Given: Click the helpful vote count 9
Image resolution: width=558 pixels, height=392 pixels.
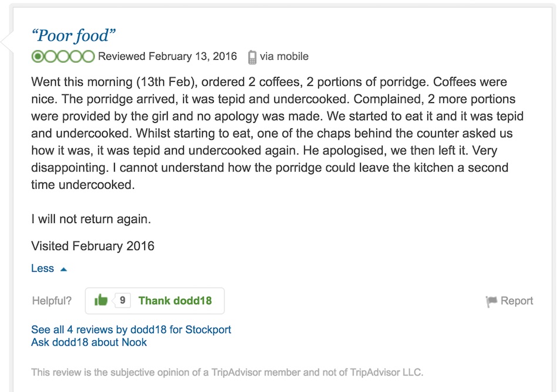Looking at the screenshot, I should pos(122,300).
